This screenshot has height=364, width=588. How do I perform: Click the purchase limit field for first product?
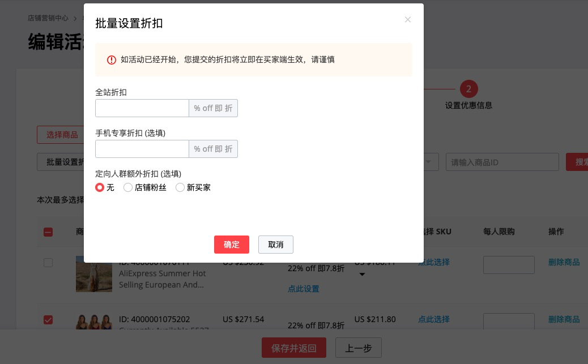pos(509,265)
